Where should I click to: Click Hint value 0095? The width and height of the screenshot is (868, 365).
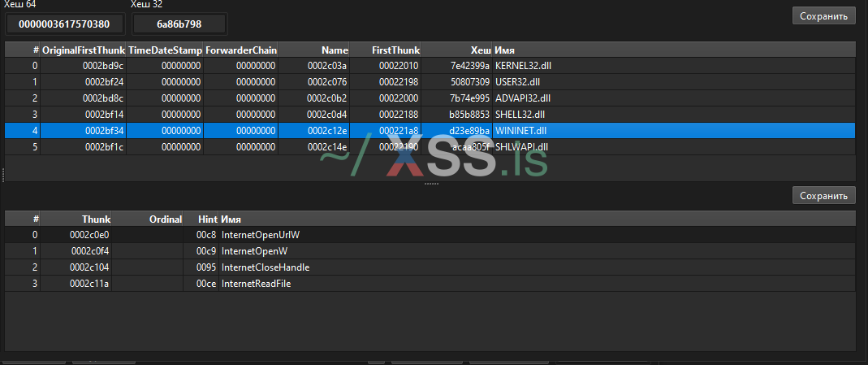206,267
